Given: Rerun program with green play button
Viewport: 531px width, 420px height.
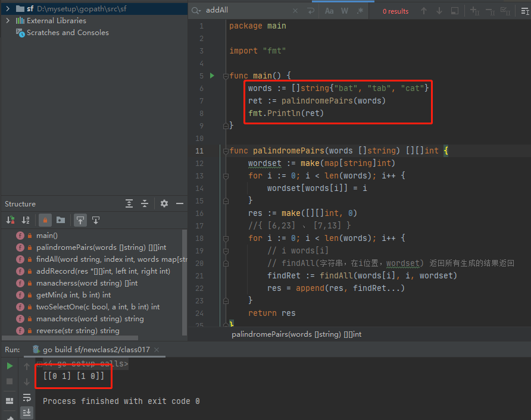Looking at the screenshot, I should point(10,366).
